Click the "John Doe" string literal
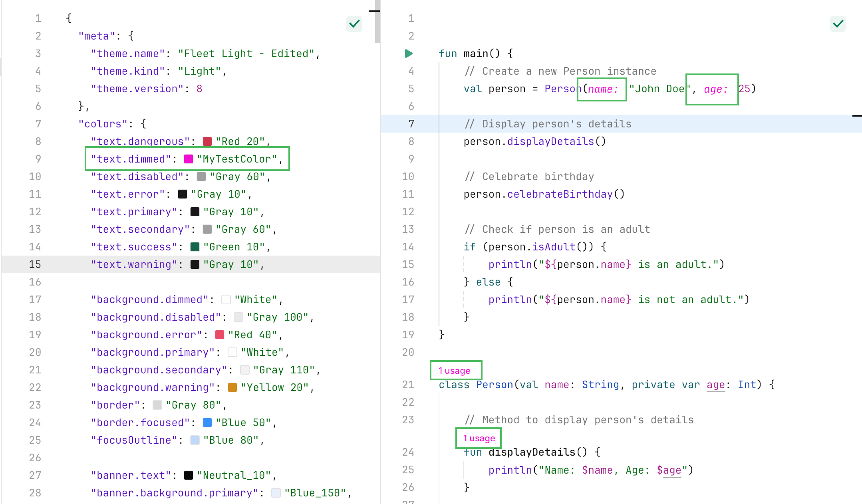The width and height of the screenshot is (862, 504). pos(659,89)
